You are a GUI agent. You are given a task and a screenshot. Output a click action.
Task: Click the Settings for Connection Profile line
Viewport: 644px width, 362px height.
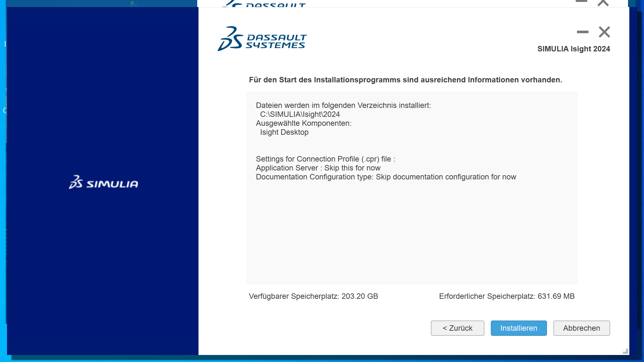coord(326,159)
